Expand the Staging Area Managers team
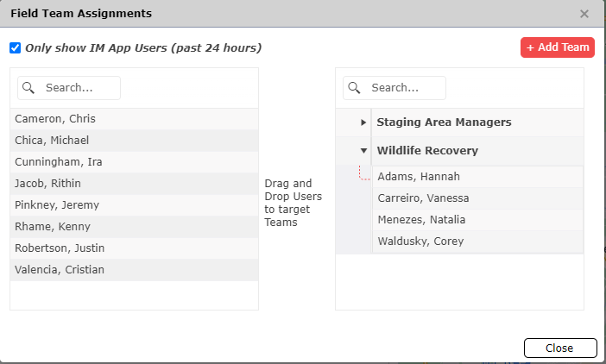This screenshot has height=364, width=606. coord(363,122)
